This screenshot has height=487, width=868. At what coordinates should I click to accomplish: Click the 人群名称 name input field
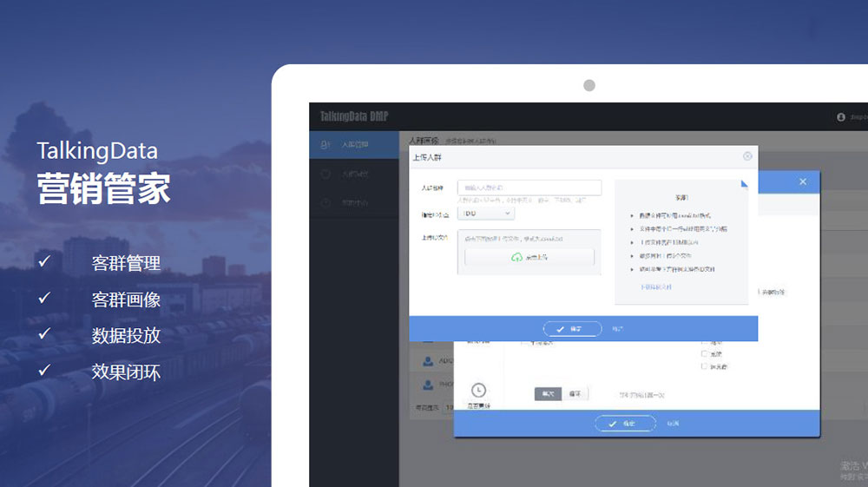tap(529, 188)
